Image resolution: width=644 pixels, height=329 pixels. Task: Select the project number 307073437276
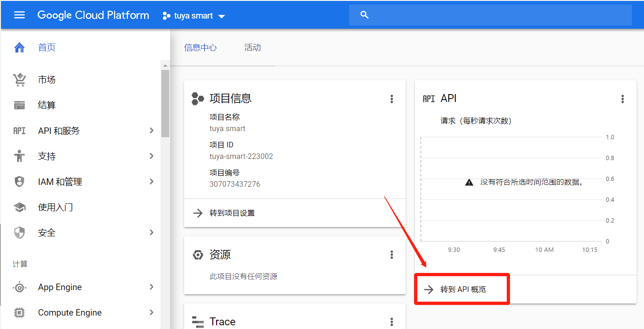click(235, 184)
